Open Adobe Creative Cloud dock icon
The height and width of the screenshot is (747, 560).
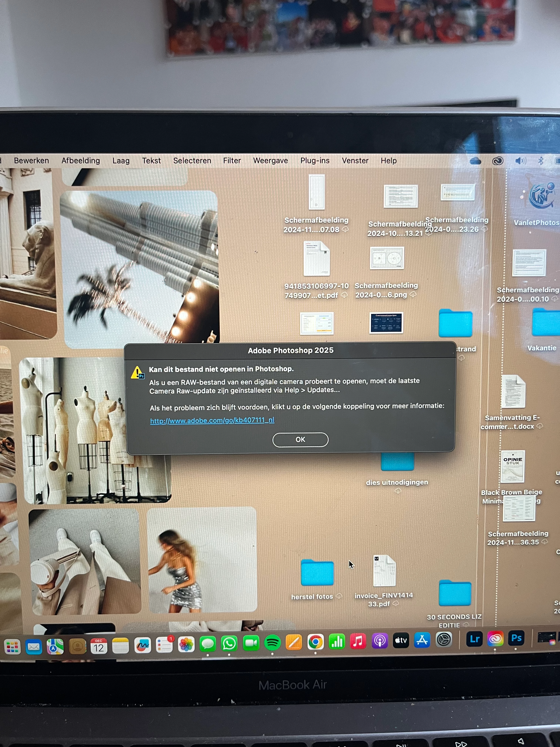[495, 639]
